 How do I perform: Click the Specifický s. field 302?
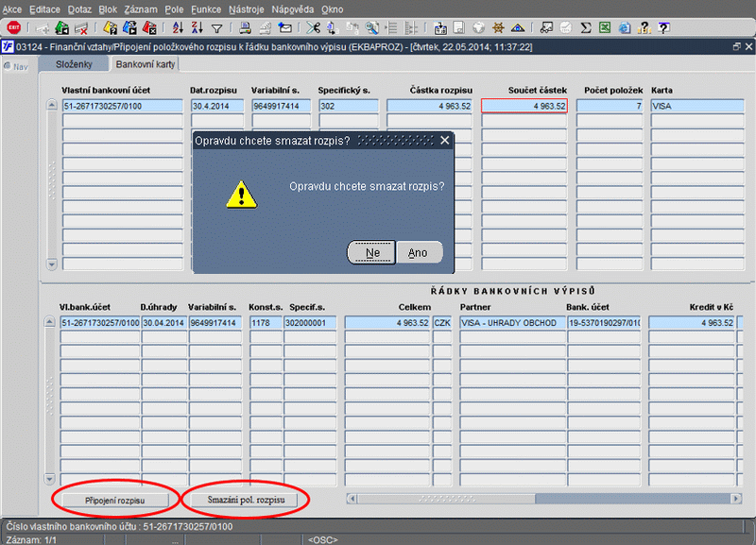(349, 106)
